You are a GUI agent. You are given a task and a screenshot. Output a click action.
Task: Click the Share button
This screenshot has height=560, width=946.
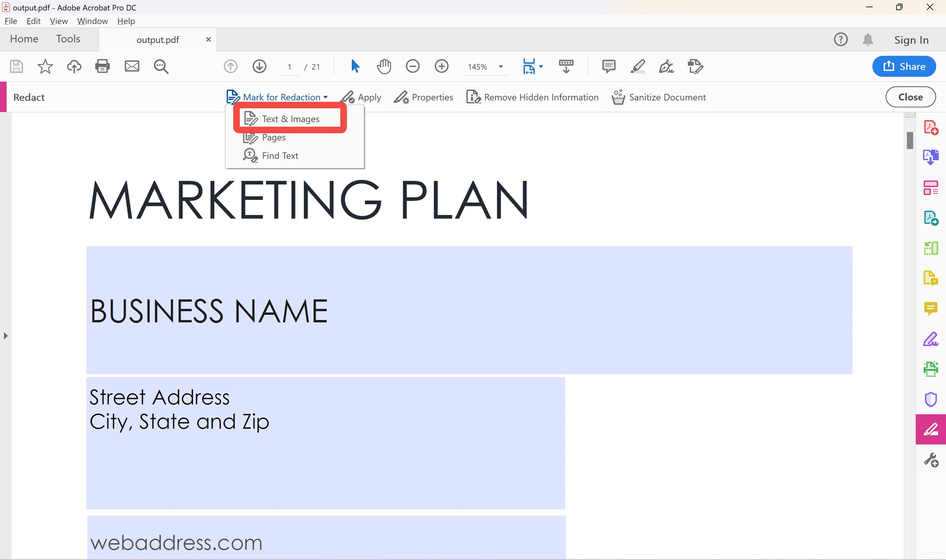(x=904, y=66)
